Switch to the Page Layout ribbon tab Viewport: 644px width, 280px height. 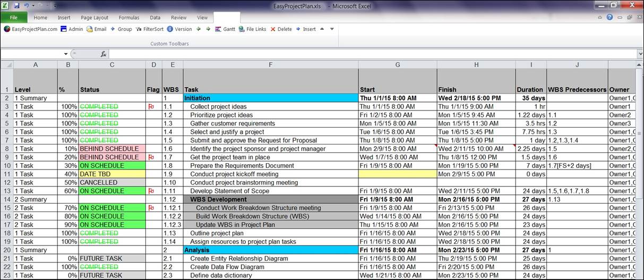[95, 18]
